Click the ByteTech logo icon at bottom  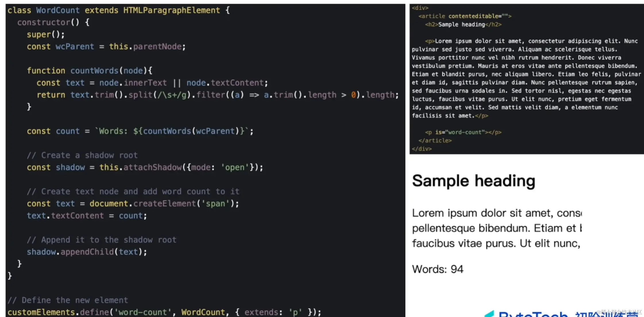489,314
